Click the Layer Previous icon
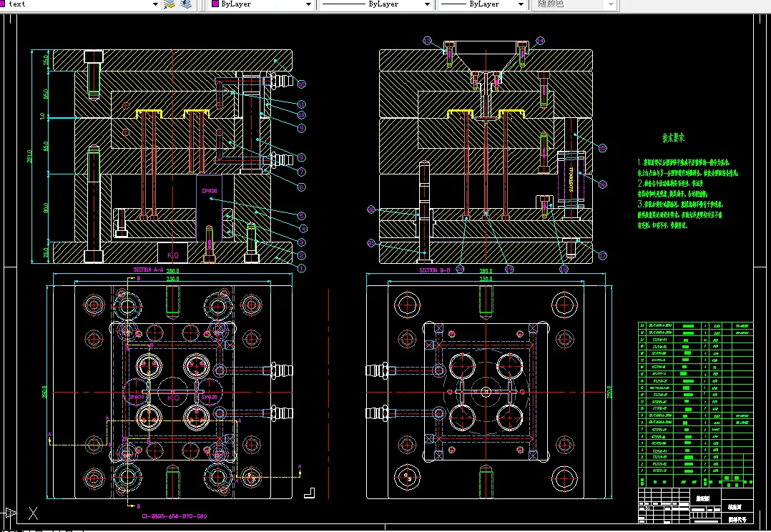 pyautogui.click(x=186, y=4)
